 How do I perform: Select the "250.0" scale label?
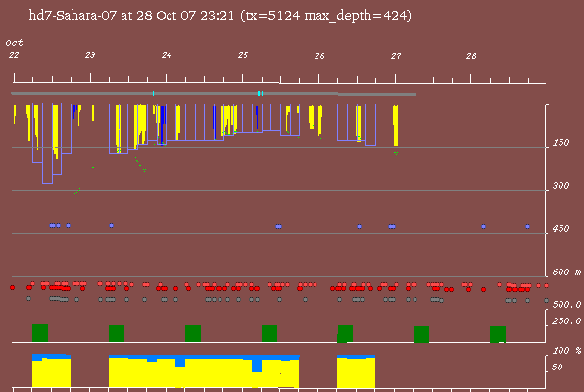[x=566, y=321]
